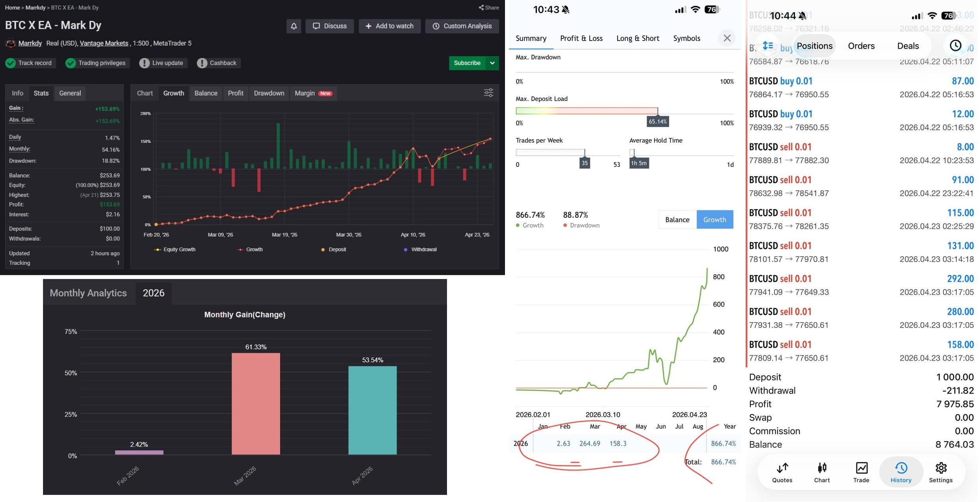This screenshot has width=980, height=502.
Task: Open the Profit & Loss tab
Action: [x=581, y=38]
